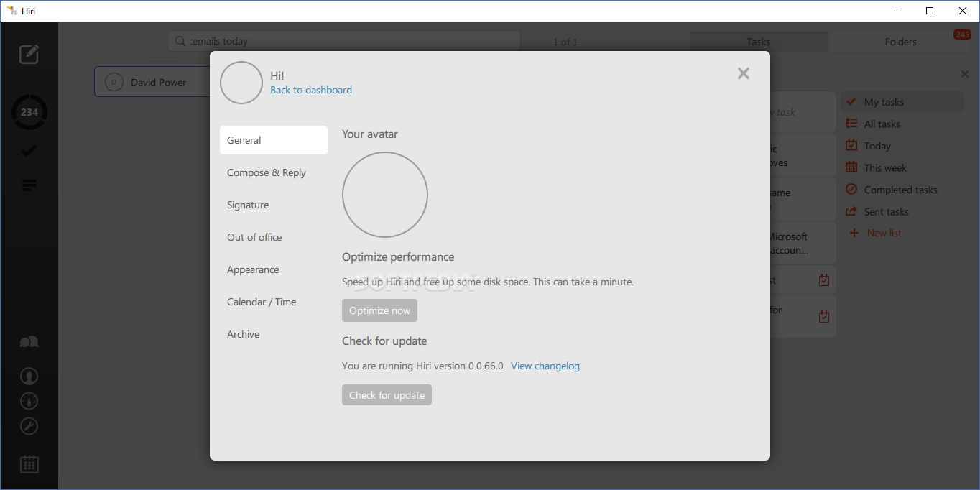
Task: Click New list label
Action: pyautogui.click(x=884, y=233)
